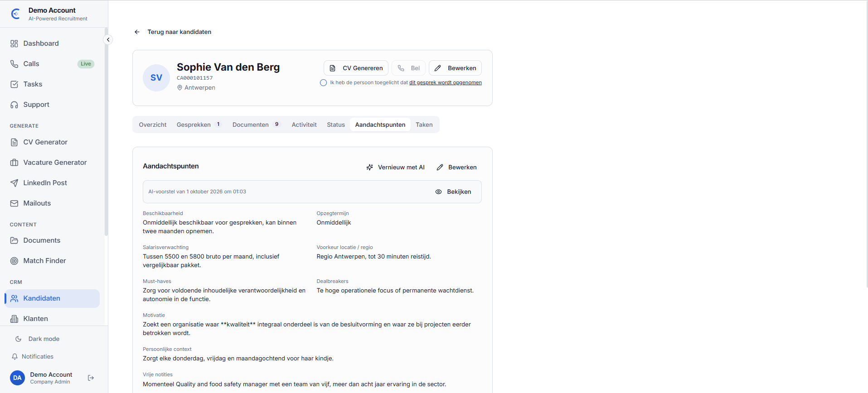Image resolution: width=868 pixels, height=393 pixels.
Task: Click Bewerken in the candidate header
Action: point(455,68)
